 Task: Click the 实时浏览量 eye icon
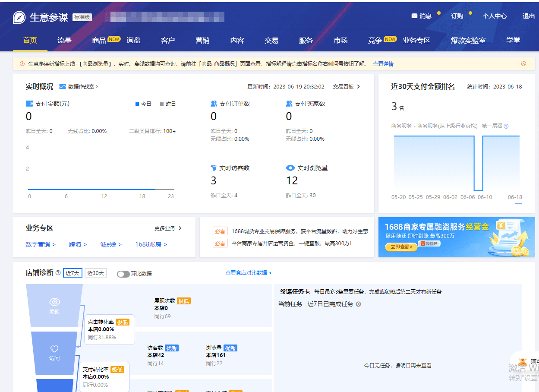click(290, 168)
